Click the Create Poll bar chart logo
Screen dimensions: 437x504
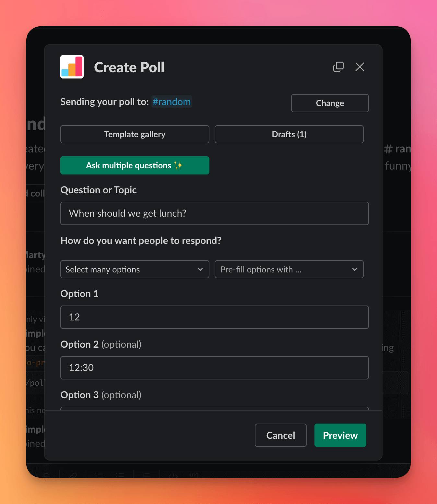click(x=72, y=67)
